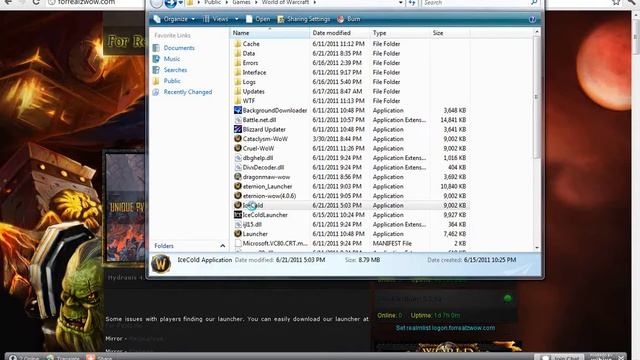Sort files by Size column header
Image resolution: width=640 pixels, height=360 pixels.
coord(449,33)
